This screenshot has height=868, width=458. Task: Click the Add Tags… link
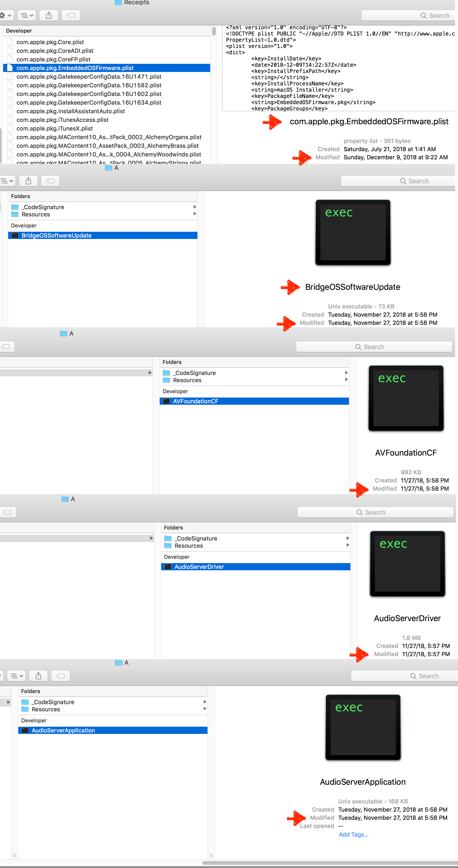pyautogui.click(x=354, y=834)
